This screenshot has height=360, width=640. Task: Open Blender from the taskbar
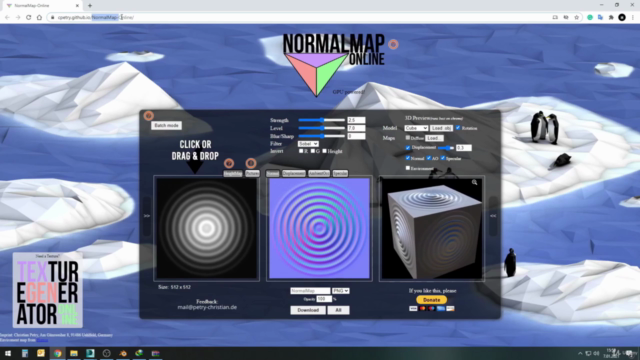pyautogui.click(x=123, y=353)
